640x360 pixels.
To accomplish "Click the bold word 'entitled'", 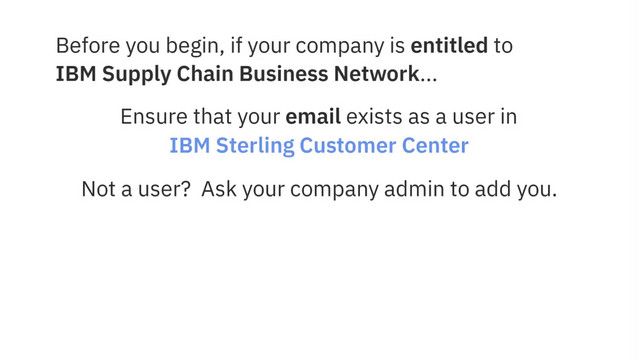I will tap(449, 45).
